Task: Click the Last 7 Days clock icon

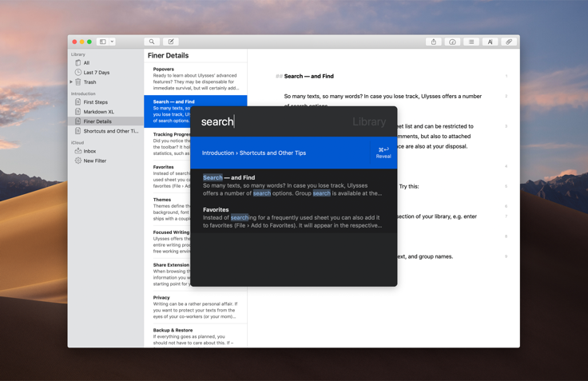Action: pos(78,73)
